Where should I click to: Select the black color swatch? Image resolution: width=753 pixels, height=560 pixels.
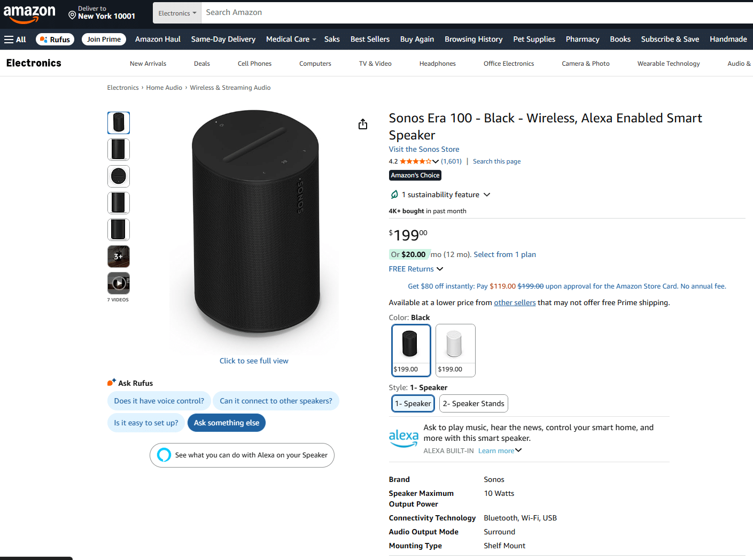[x=411, y=350]
